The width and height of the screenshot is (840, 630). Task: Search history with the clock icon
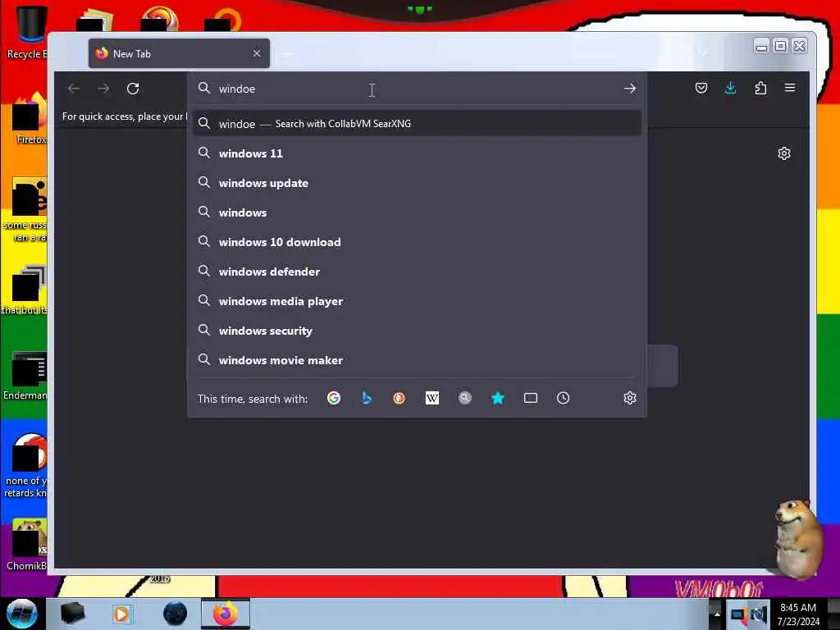tap(563, 398)
